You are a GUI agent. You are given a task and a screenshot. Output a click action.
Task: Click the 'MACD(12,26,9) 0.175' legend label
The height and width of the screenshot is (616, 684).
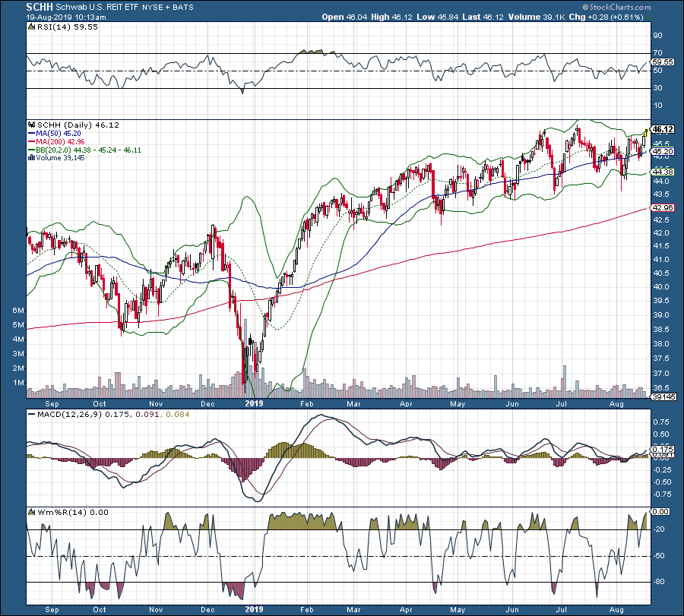(84, 414)
